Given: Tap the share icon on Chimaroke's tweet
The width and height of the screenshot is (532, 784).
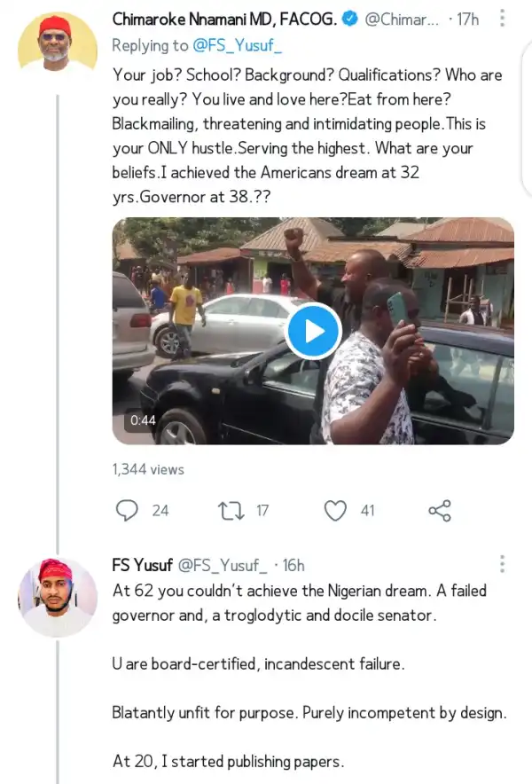Looking at the screenshot, I should [440, 511].
